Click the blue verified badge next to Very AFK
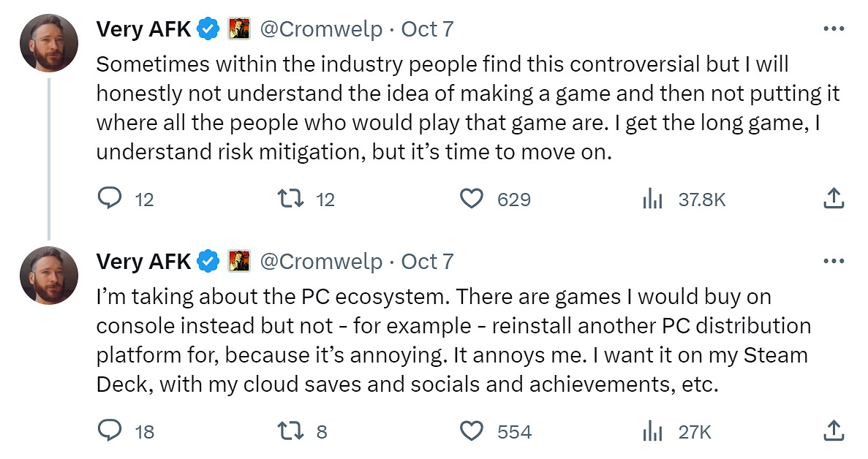This screenshot has height=459, width=868. point(207,28)
